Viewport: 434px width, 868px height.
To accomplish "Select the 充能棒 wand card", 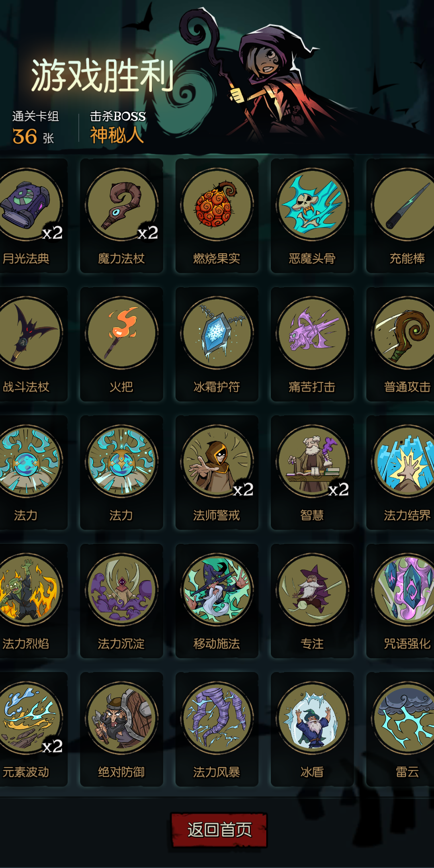I will point(400,216).
